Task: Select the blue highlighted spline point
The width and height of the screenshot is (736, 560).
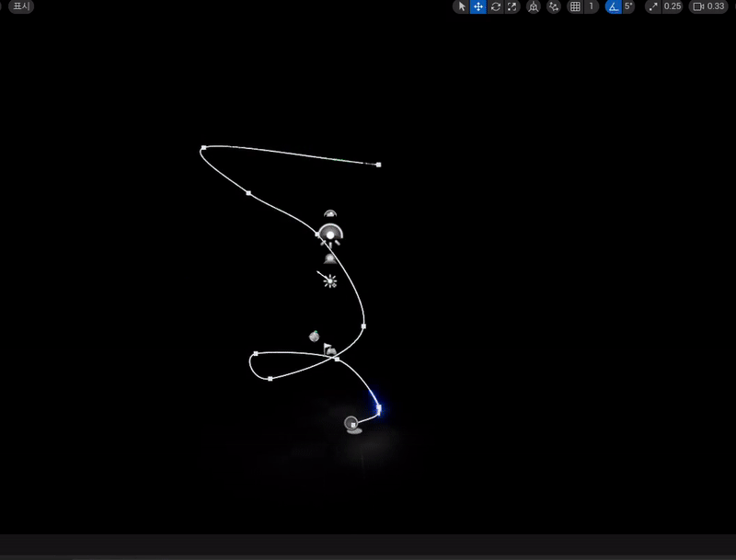Action: pyautogui.click(x=378, y=408)
